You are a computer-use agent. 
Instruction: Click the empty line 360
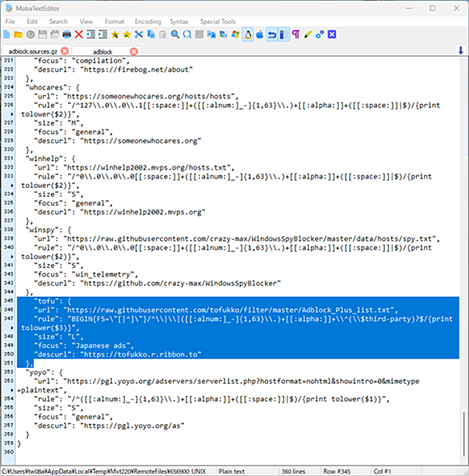[237, 452]
